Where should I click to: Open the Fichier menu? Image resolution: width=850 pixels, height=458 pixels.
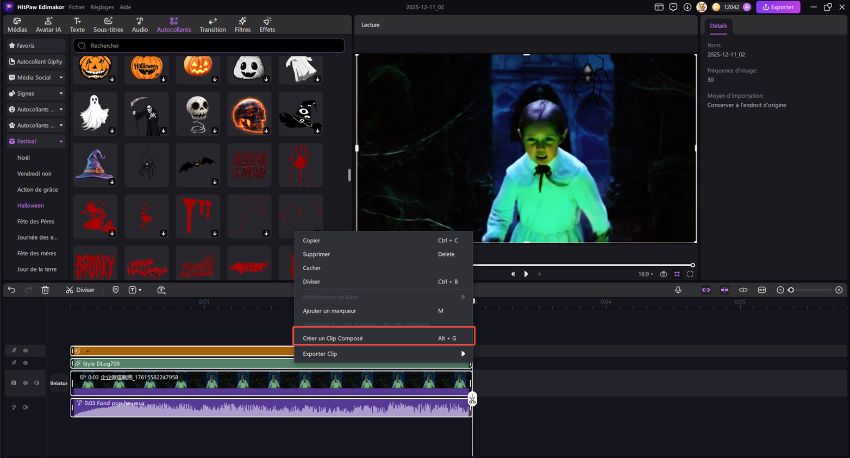[x=76, y=7]
